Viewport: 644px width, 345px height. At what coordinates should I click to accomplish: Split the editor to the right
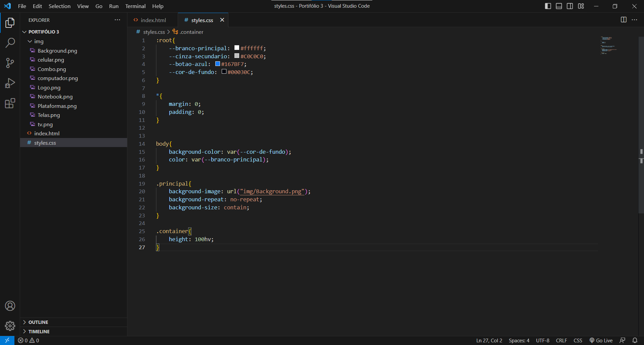624,20
